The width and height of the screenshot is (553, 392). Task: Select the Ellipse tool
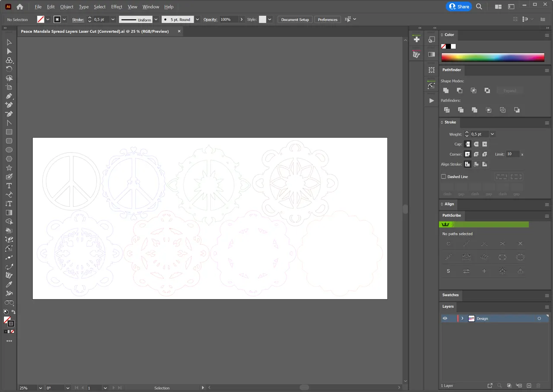[9, 150]
